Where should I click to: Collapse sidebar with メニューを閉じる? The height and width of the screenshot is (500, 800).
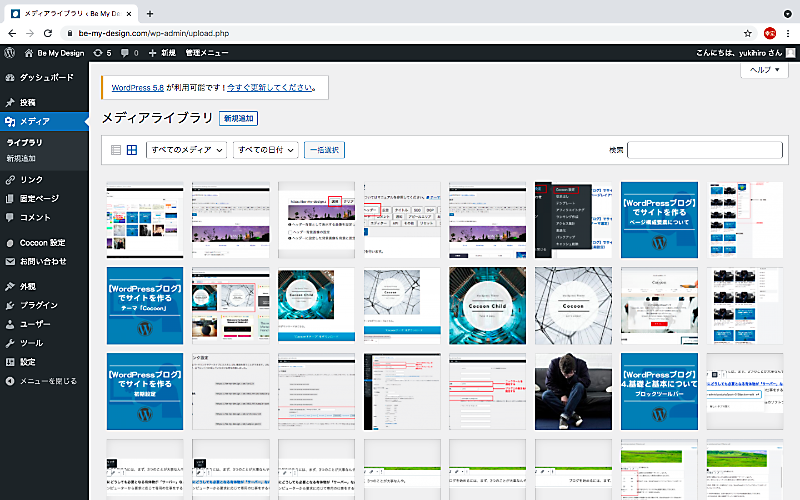click(x=48, y=381)
